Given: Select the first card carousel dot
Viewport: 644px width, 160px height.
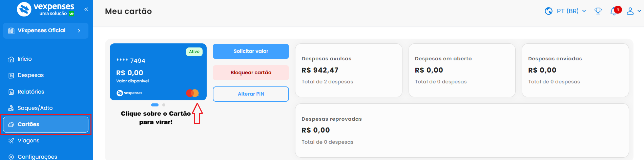Looking at the screenshot, I should (155, 105).
